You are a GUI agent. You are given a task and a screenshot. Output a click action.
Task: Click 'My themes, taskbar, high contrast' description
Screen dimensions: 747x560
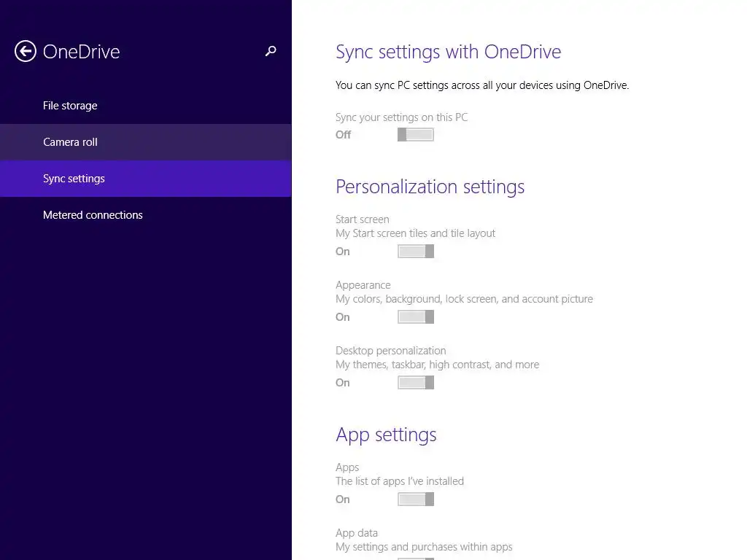438,365
